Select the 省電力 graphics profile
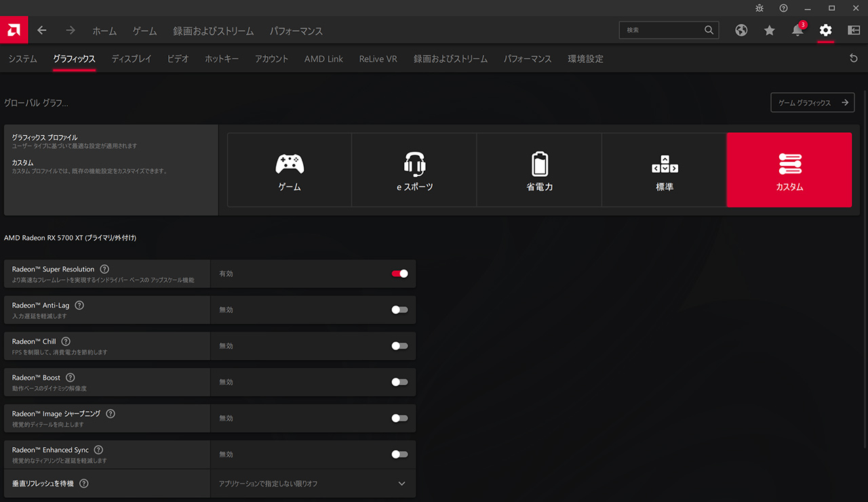Screen dimensions: 868x502 tap(539, 170)
